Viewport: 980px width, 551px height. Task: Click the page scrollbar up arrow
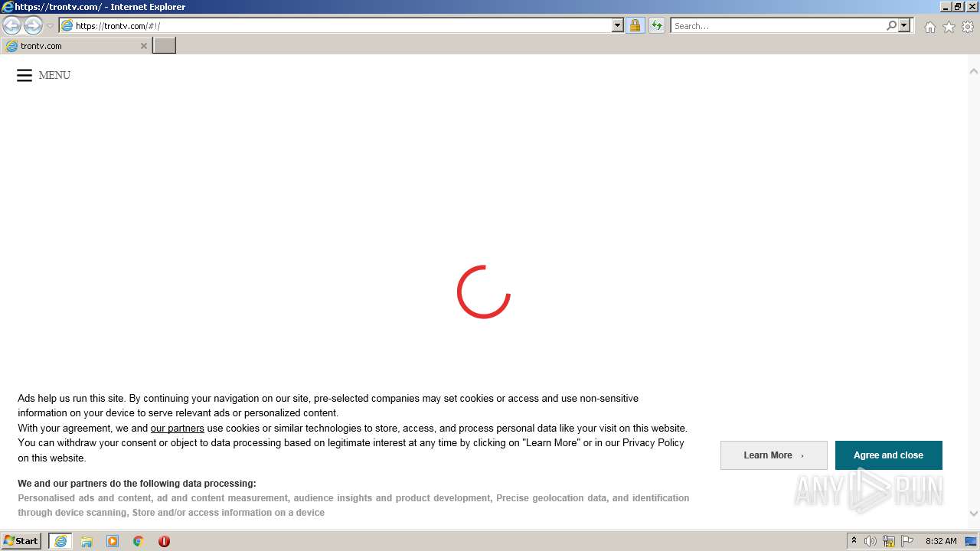(x=973, y=71)
